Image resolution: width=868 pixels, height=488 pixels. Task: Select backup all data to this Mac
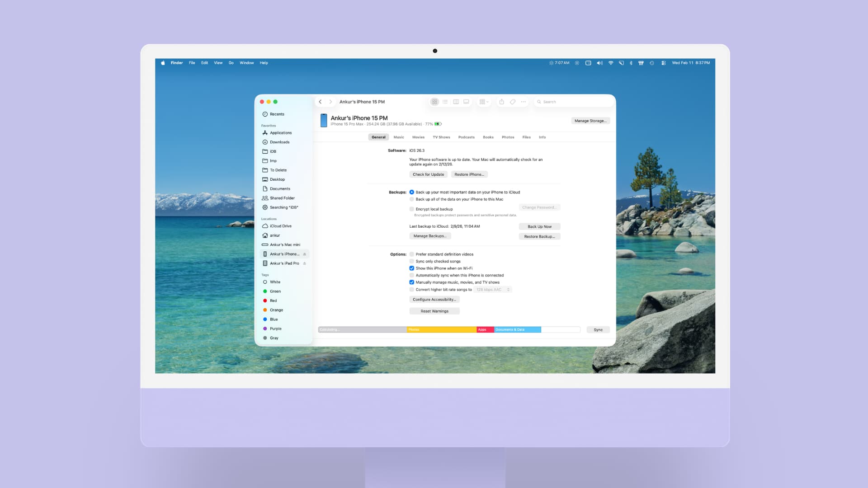(411, 199)
